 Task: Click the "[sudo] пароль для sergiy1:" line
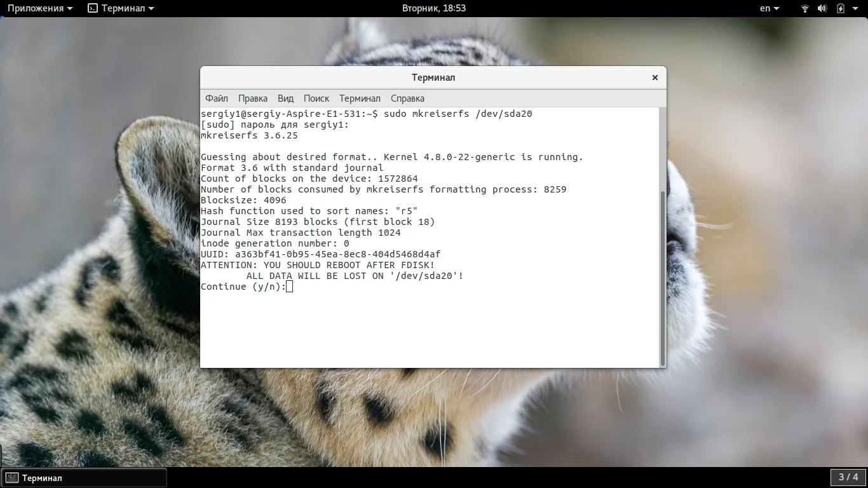[275, 125]
